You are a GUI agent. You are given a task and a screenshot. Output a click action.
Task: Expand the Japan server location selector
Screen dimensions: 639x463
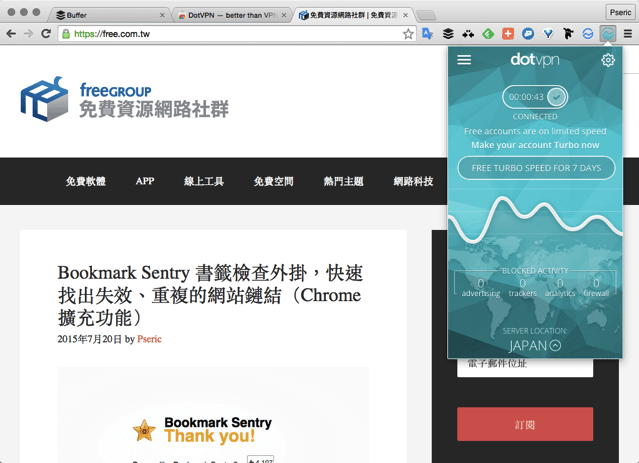535,346
